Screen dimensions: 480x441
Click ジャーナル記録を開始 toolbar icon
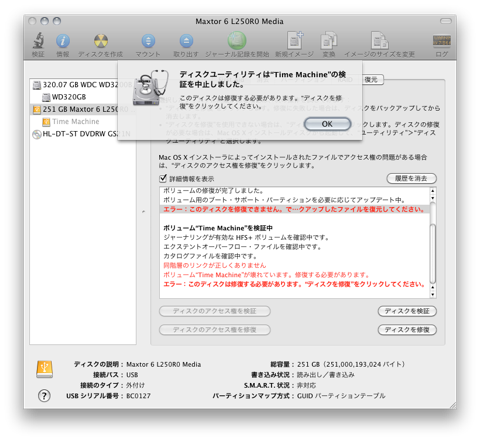point(237,41)
